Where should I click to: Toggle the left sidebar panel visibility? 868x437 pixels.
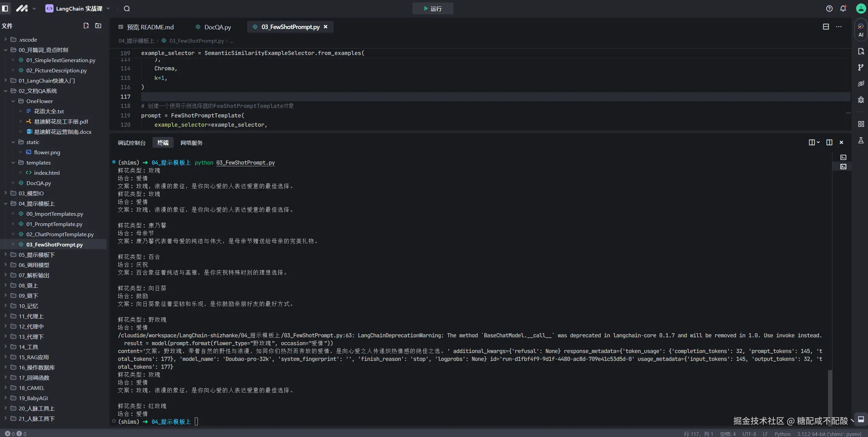pos(5,9)
